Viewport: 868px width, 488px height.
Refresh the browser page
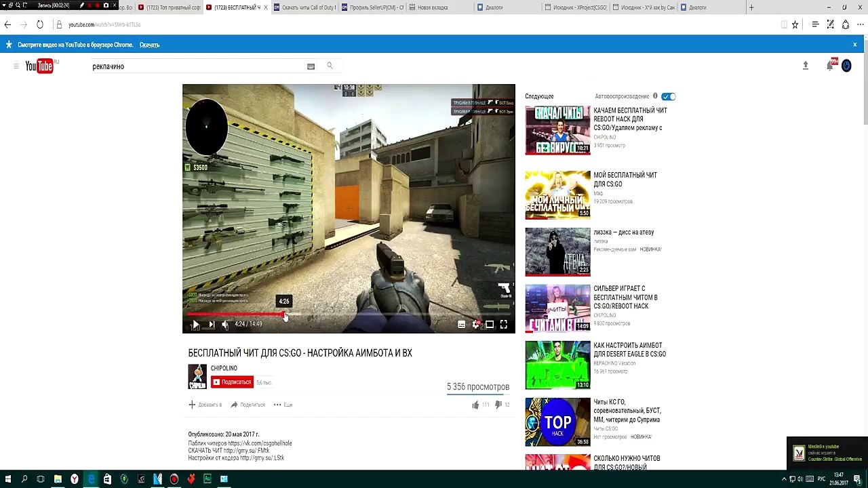pos(40,24)
